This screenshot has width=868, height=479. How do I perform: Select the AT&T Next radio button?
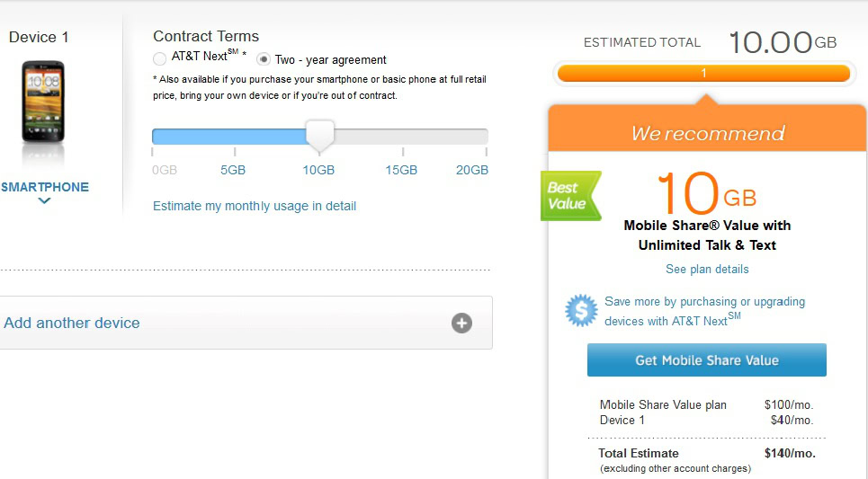click(159, 58)
